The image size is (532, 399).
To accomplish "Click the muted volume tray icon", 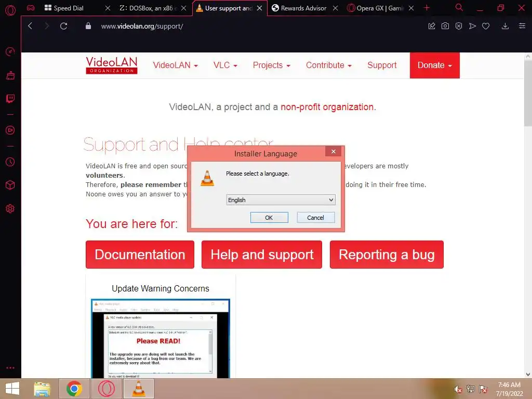I will tap(458, 389).
